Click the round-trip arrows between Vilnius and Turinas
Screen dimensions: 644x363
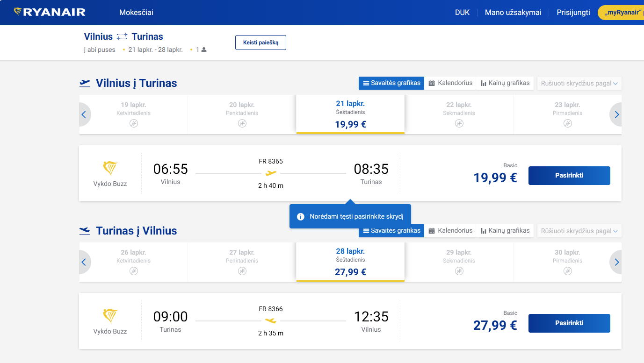click(x=122, y=37)
